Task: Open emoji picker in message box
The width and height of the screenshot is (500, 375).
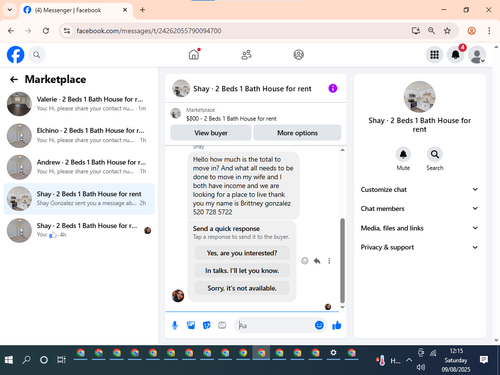Action: point(319,325)
